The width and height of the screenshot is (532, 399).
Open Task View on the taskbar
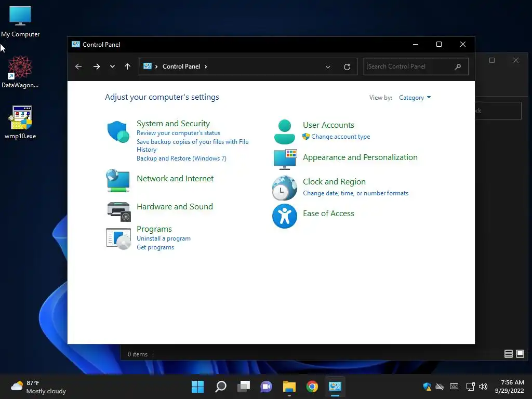244,387
